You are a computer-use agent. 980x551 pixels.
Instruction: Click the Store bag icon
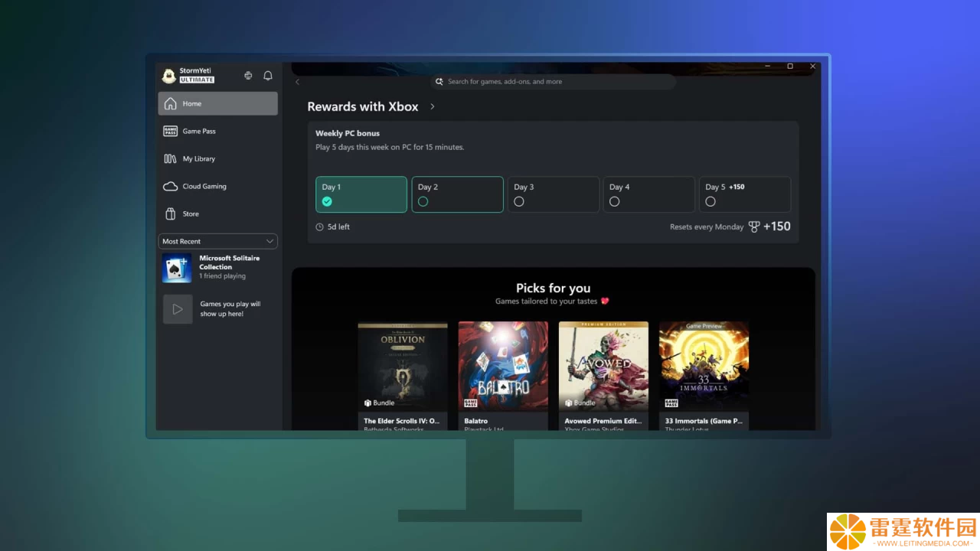(x=170, y=214)
